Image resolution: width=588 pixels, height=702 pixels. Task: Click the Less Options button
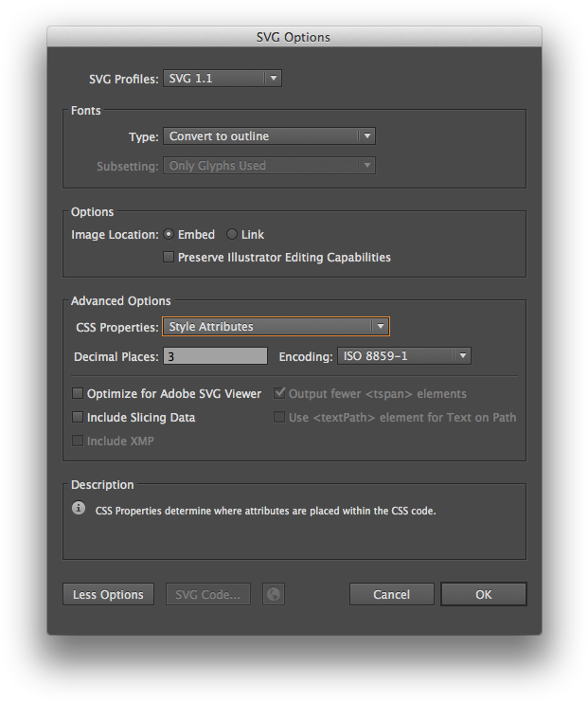tap(108, 594)
